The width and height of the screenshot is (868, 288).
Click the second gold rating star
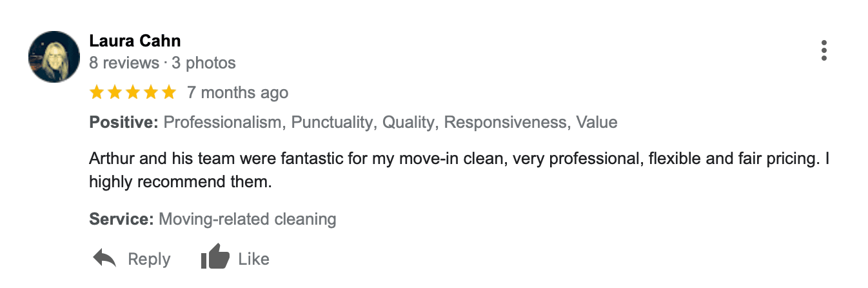pyautogui.click(x=115, y=92)
